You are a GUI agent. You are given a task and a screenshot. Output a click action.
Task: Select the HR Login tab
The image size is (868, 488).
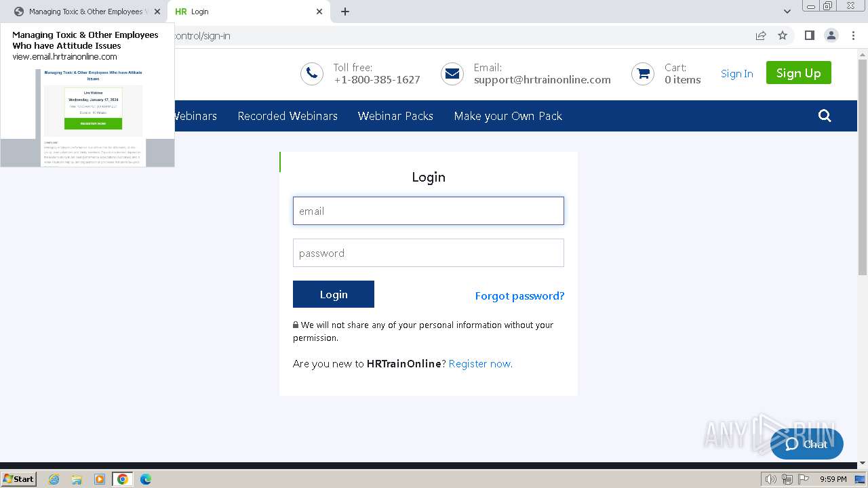249,12
